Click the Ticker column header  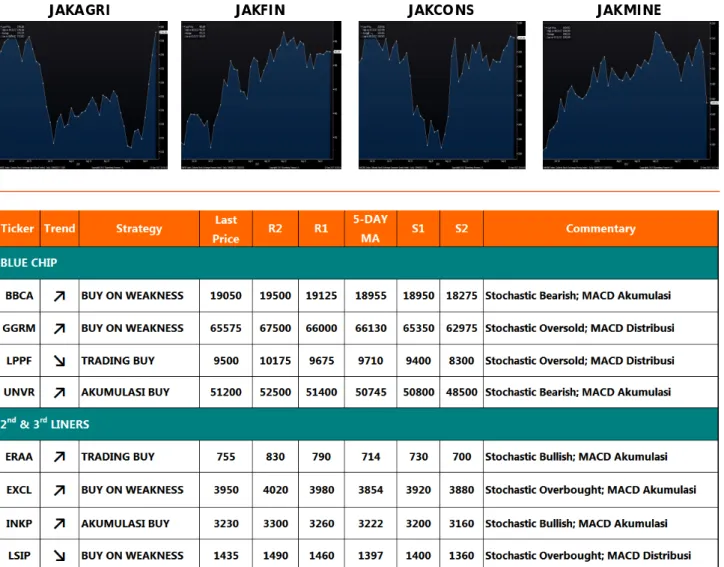tap(18, 229)
